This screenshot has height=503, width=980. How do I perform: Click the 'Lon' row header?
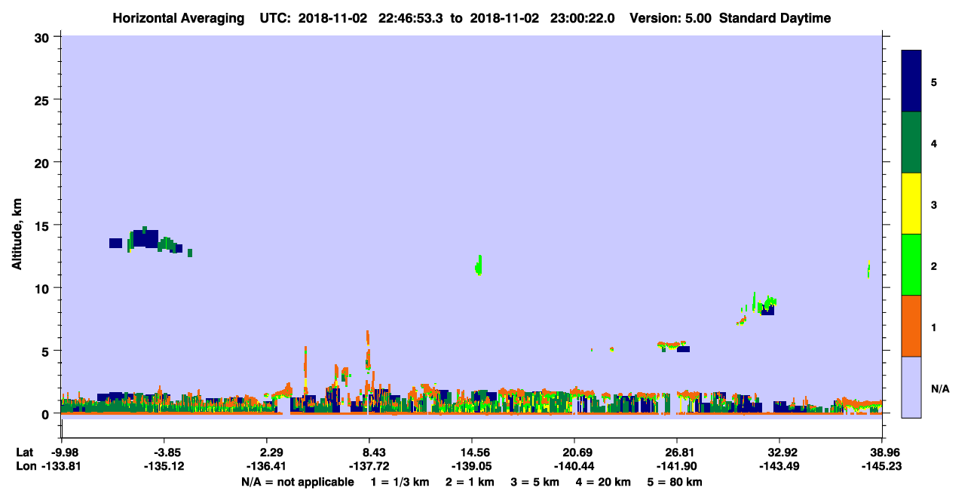[x=26, y=467]
